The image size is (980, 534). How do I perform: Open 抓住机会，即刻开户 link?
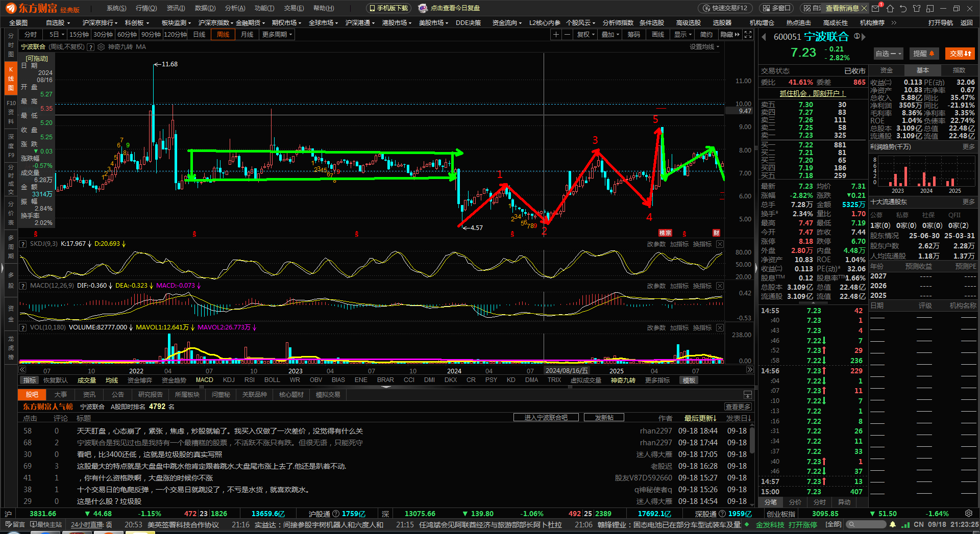[813, 93]
